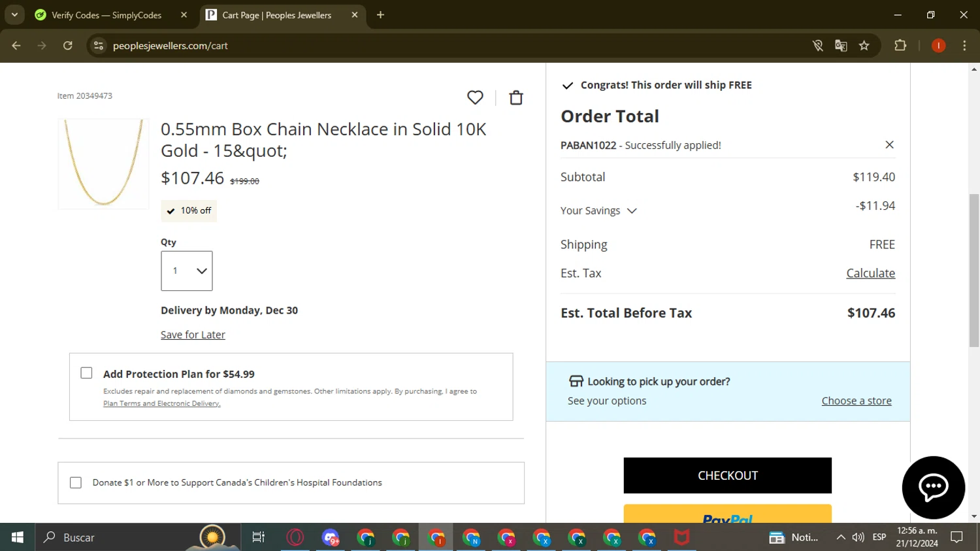Click the 10% off discount badge

click(x=189, y=210)
